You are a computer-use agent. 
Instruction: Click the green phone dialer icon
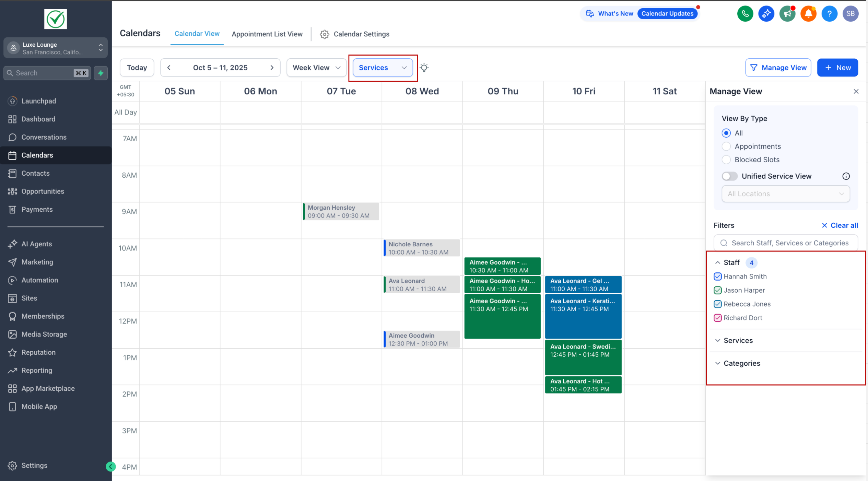[745, 14]
